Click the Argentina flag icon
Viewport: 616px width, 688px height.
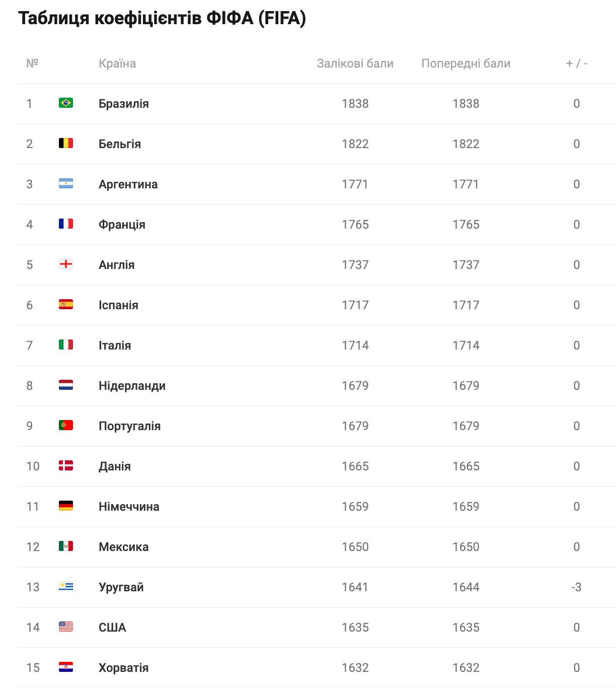click(66, 183)
